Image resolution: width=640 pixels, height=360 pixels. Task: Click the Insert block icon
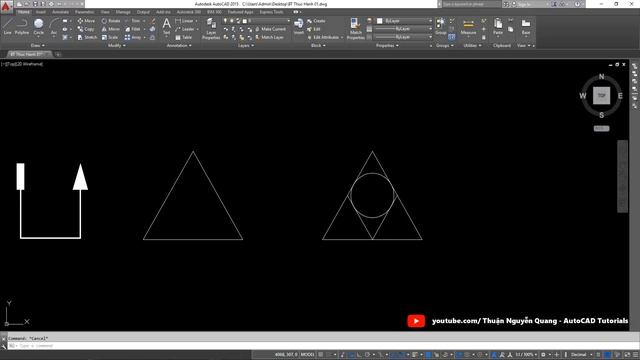pos(299,26)
